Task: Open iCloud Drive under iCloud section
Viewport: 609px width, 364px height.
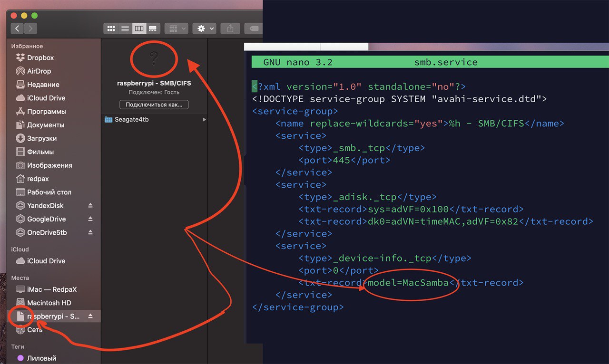Action: (46, 261)
